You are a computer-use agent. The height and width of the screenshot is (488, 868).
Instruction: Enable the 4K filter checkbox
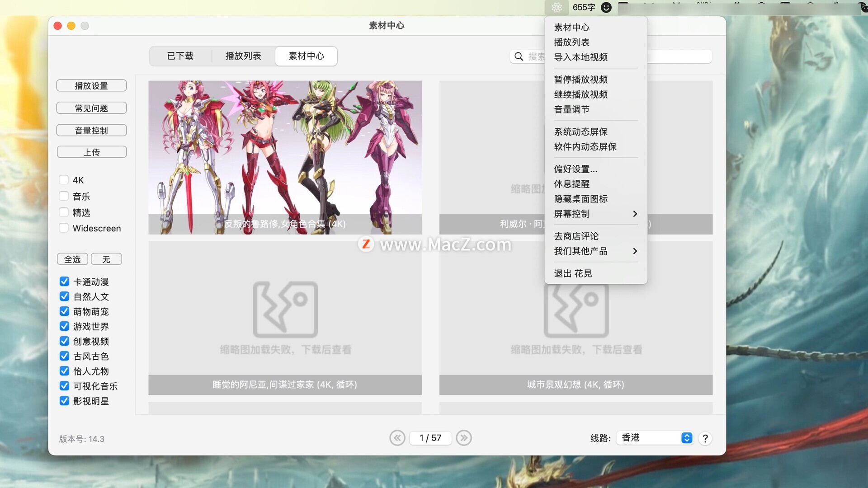pos(64,180)
